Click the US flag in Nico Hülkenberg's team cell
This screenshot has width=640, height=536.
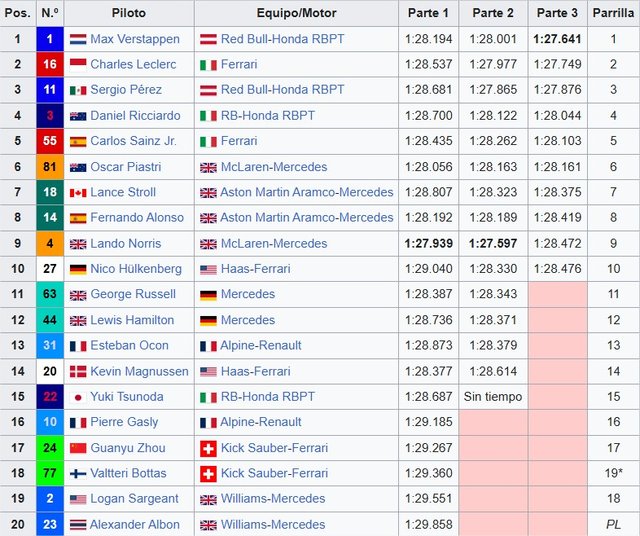tap(208, 269)
